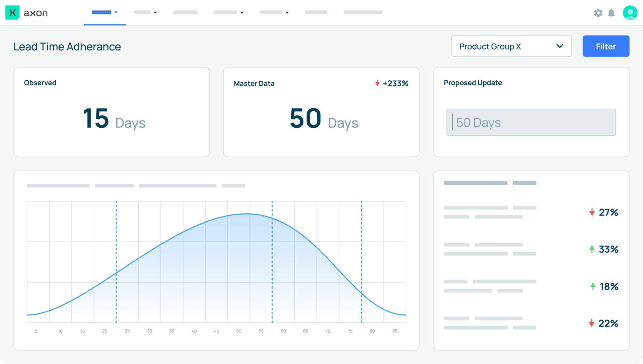Click the Axon logo icon
Image resolution: width=643 pixels, height=364 pixels.
(12, 13)
